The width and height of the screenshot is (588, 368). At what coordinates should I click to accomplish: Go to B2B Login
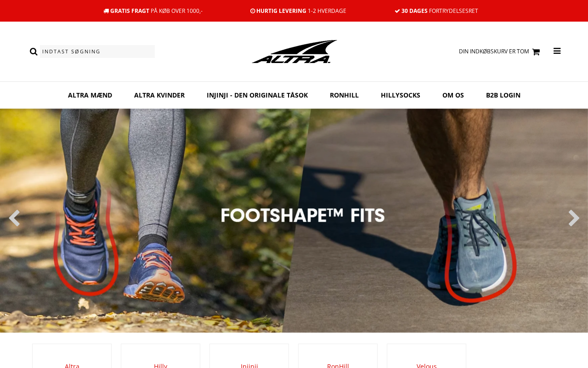pos(503,95)
